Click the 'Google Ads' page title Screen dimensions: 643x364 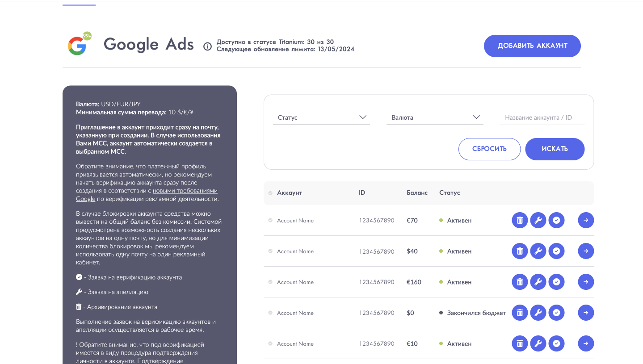149,45
